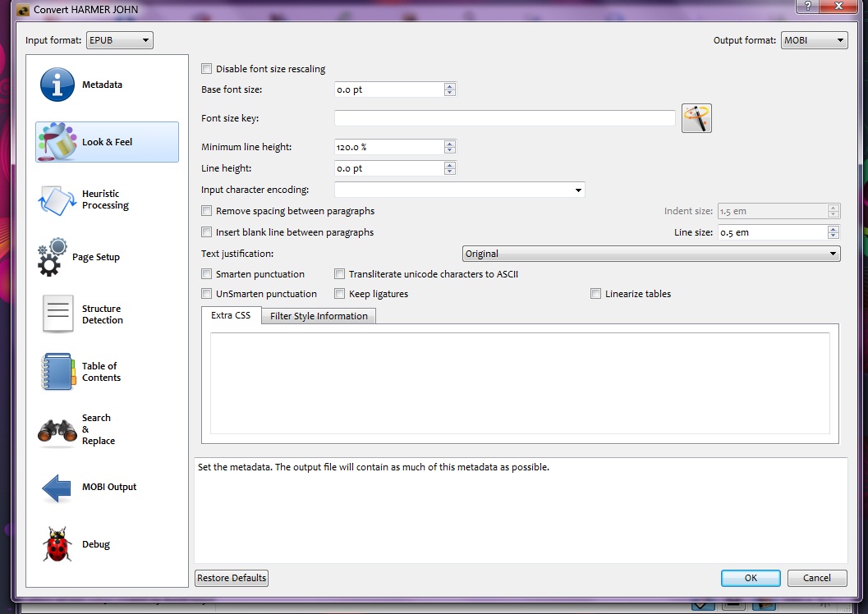This screenshot has width=868, height=614.
Task: Select Search & Replace label in sidebar
Action: point(99,429)
